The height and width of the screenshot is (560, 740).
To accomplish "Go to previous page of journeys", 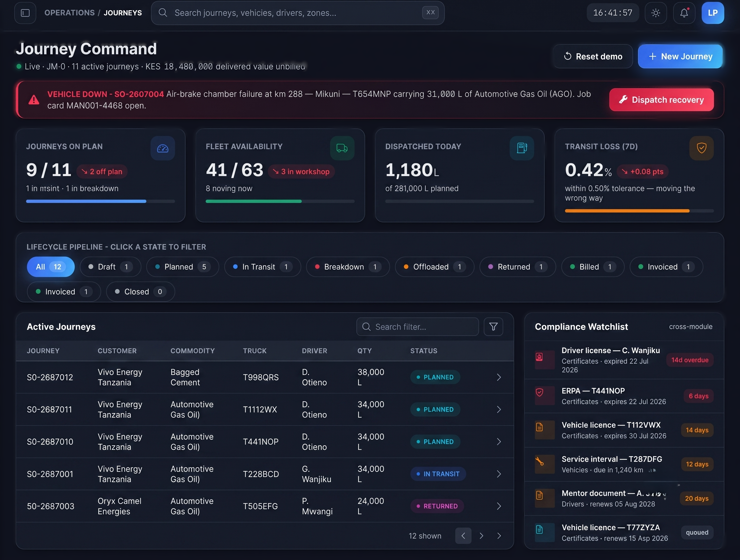I will pos(463,536).
